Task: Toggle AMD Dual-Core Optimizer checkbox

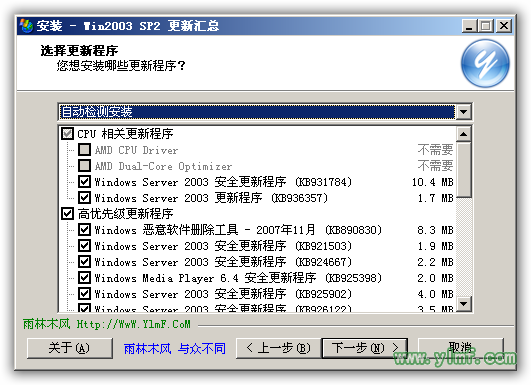Action: (x=84, y=166)
